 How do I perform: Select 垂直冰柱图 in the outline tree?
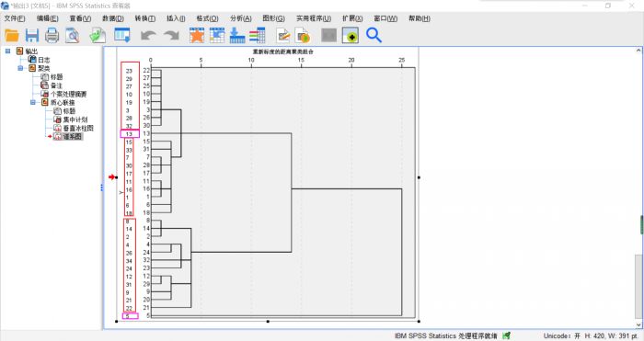(x=78, y=128)
